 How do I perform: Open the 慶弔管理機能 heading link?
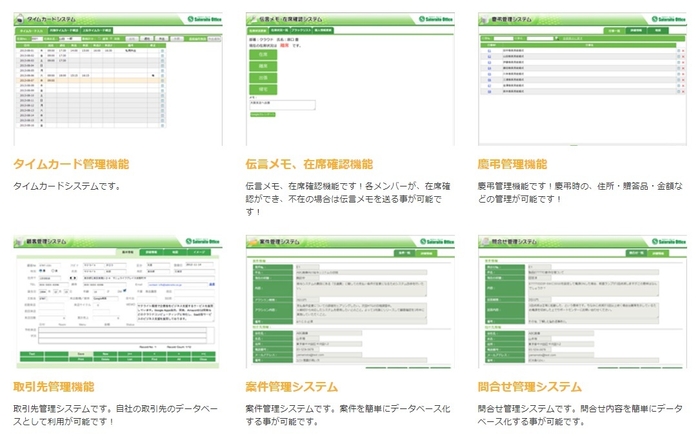pos(513,165)
